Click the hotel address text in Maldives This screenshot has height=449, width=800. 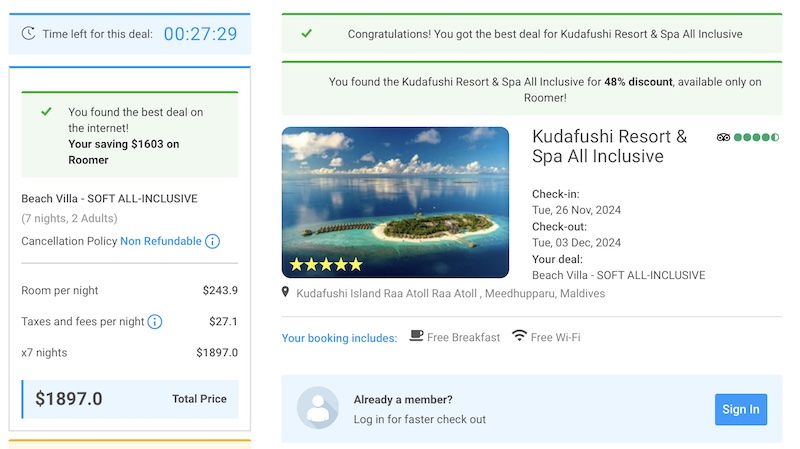coord(451,293)
